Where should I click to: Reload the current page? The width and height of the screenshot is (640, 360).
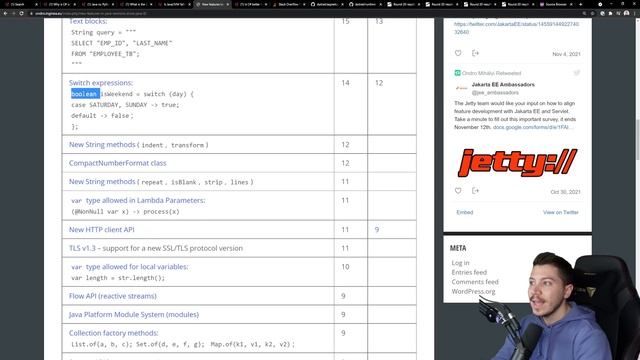click(21, 13)
